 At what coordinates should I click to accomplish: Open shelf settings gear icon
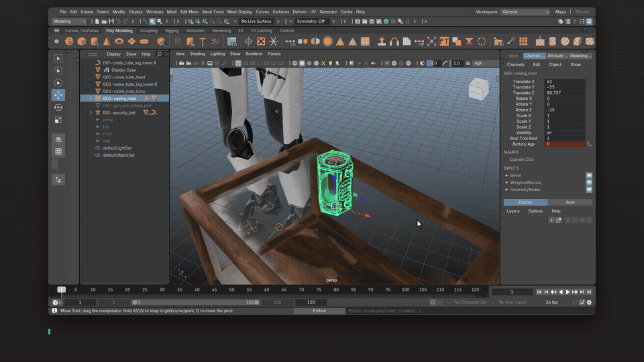pos(56,42)
